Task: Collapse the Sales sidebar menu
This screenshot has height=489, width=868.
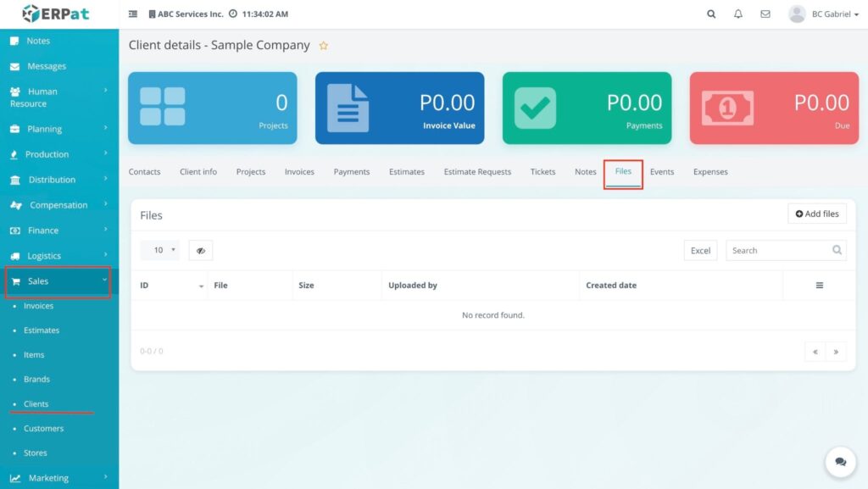Action: 58,281
